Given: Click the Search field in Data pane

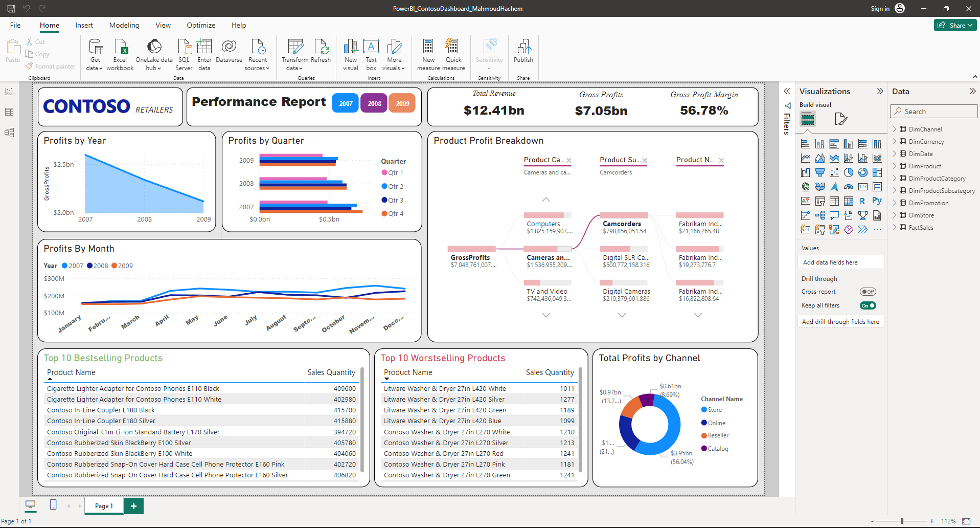Looking at the screenshot, I should pos(933,112).
